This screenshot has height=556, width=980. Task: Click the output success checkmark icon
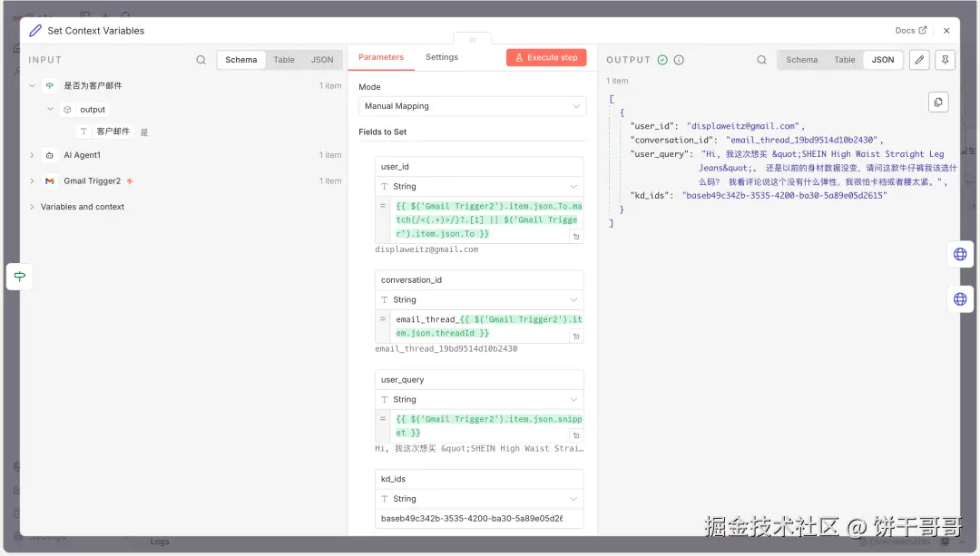(662, 60)
